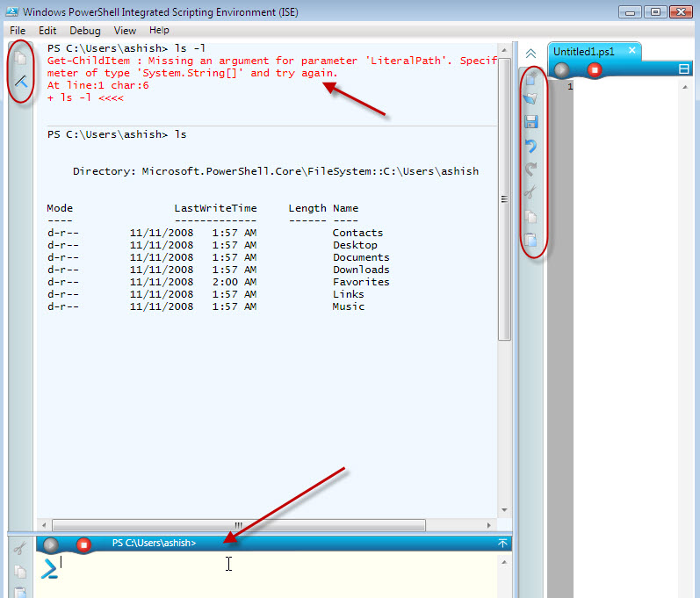Create a new script with the New icon

531,78
